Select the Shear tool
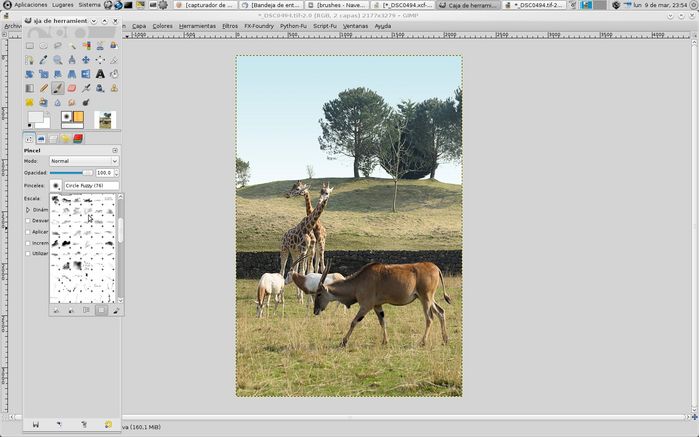 (x=58, y=74)
